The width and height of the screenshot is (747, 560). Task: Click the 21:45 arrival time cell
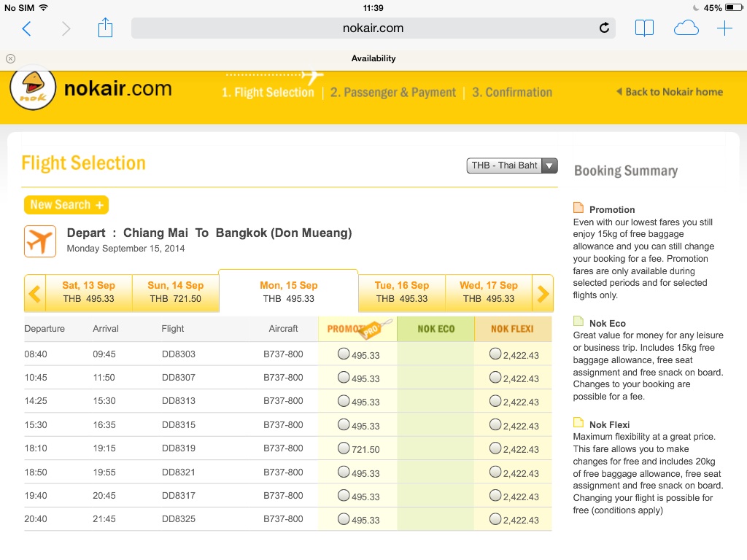point(104,518)
